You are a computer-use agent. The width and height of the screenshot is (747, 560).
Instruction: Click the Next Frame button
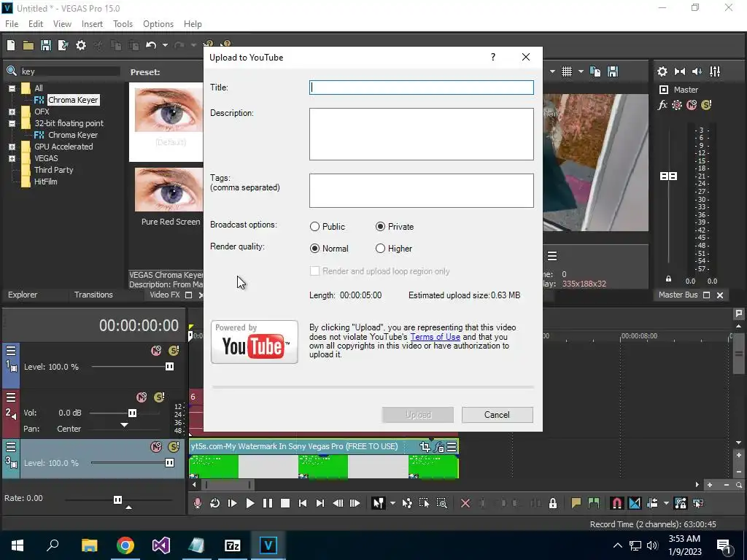[355, 503]
